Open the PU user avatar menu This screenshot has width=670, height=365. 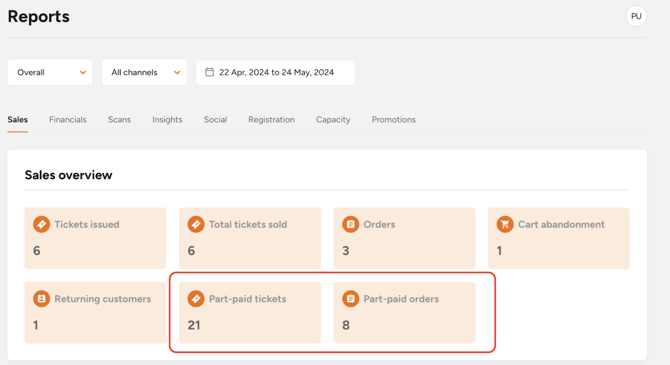click(636, 16)
